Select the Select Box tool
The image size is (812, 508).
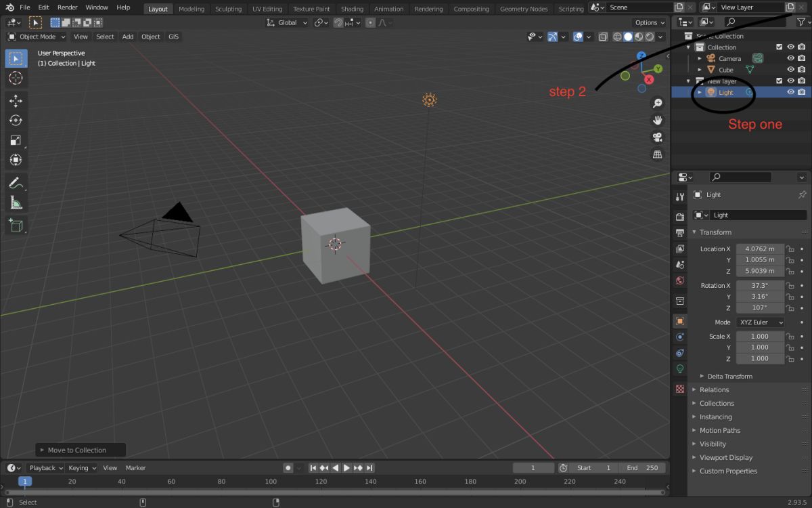pyautogui.click(x=16, y=58)
